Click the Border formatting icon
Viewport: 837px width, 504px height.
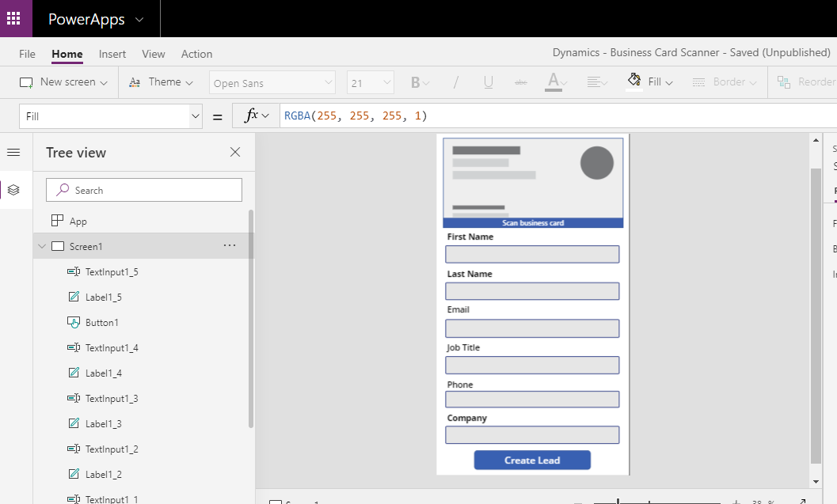point(698,81)
